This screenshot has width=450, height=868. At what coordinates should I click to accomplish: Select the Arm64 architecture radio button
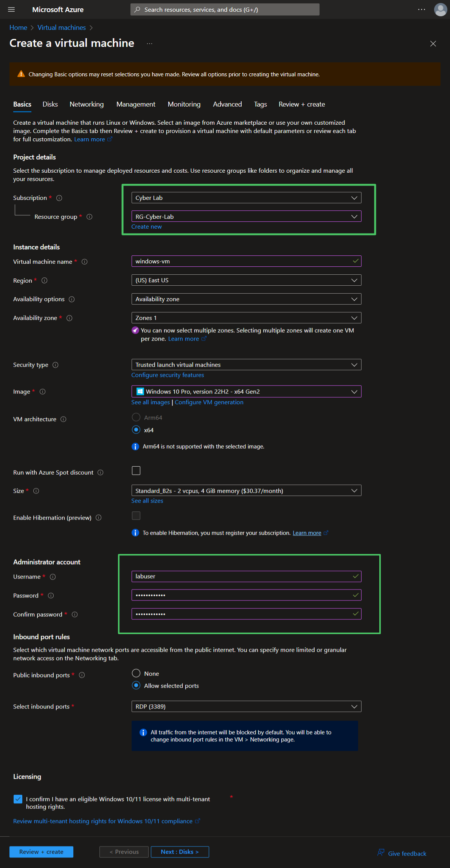point(136,418)
